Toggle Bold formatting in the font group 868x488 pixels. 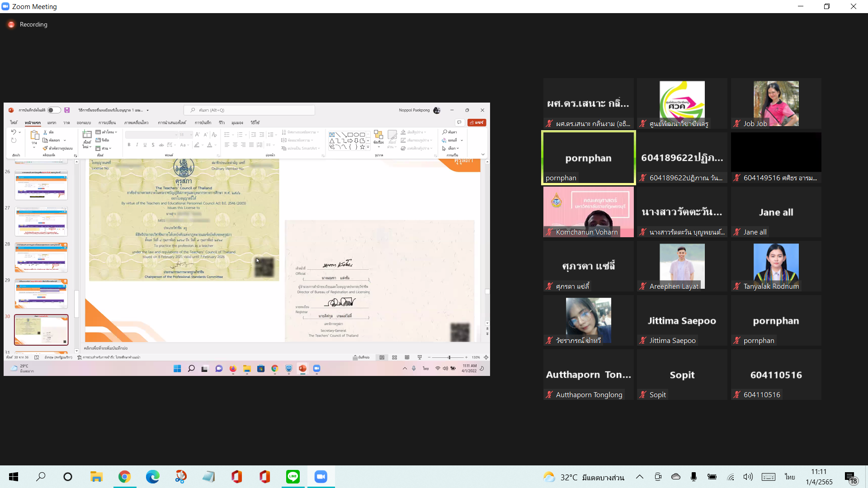[x=129, y=145]
